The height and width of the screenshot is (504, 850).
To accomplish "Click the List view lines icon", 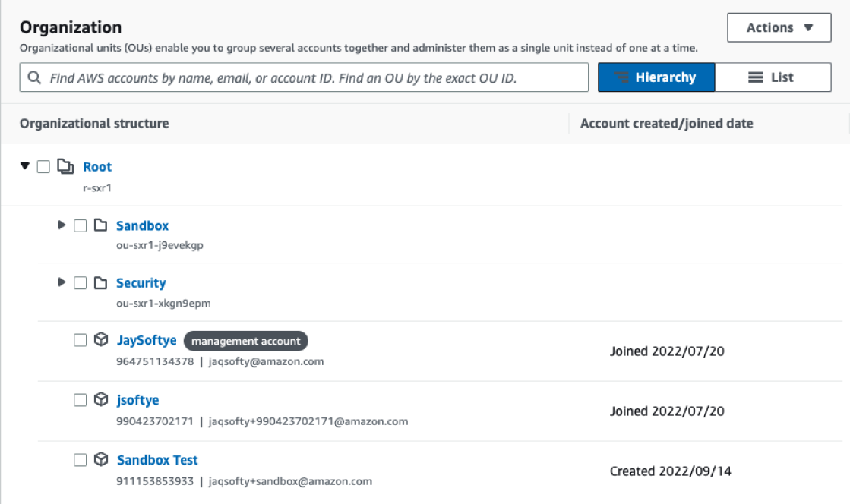I will point(756,77).
